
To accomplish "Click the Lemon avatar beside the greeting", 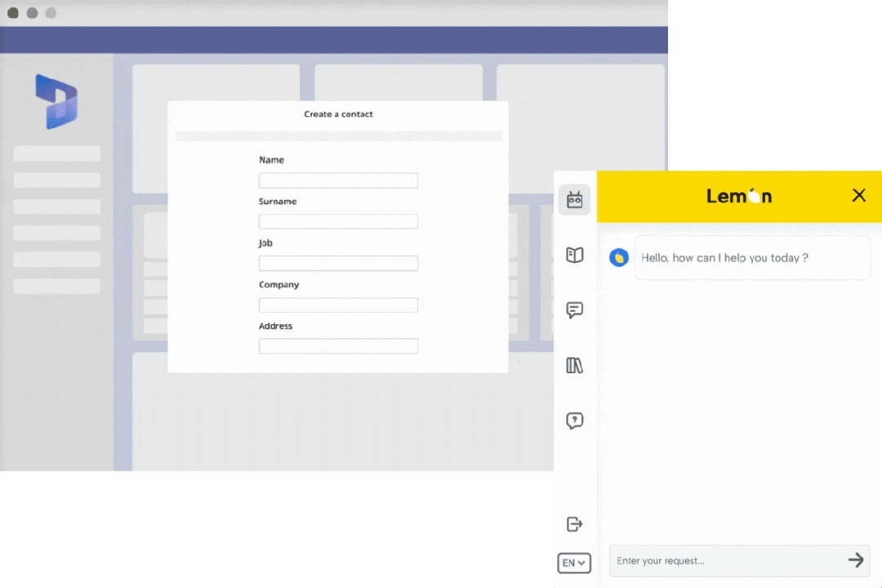I will [x=619, y=258].
